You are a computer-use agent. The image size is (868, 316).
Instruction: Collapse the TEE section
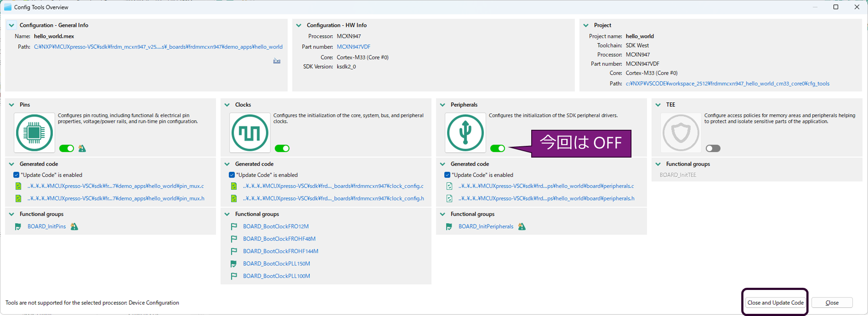click(658, 105)
